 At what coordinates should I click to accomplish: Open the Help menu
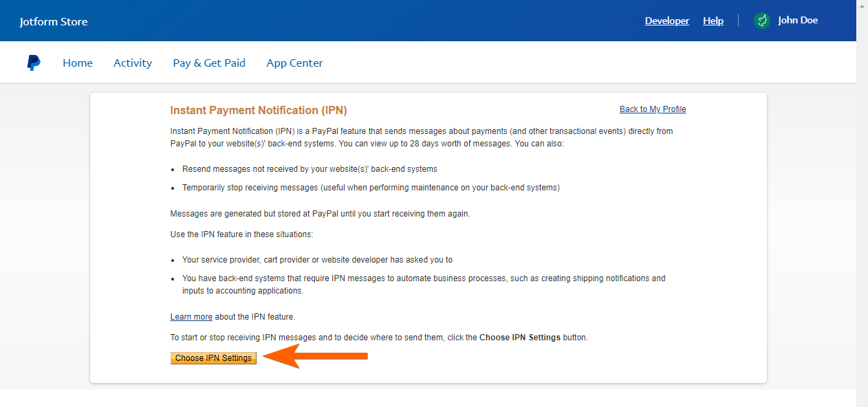(713, 21)
